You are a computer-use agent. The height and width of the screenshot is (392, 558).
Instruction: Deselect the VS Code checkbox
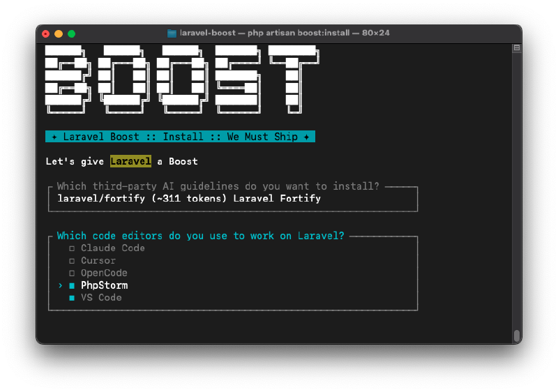pos(72,298)
